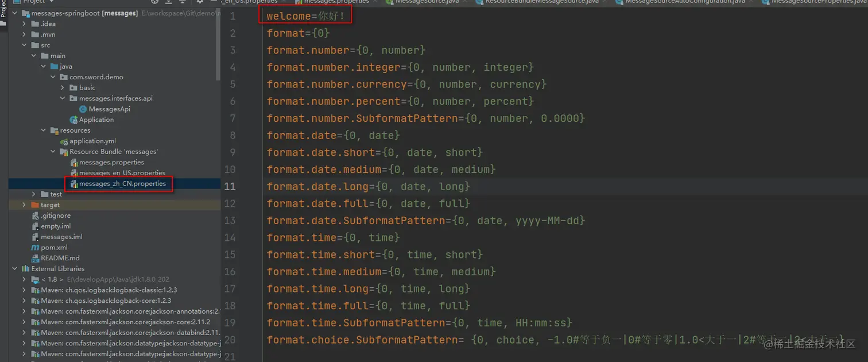The height and width of the screenshot is (362, 868).
Task: Click the README.md markdown icon
Action: pos(35,258)
